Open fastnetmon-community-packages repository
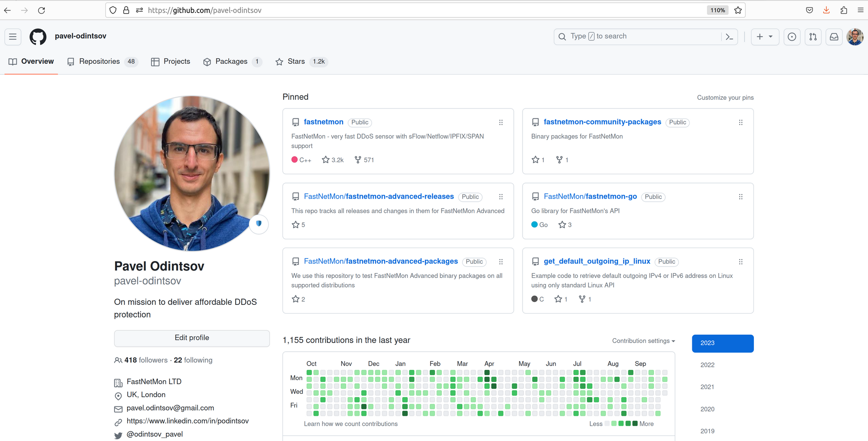 point(602,122)
